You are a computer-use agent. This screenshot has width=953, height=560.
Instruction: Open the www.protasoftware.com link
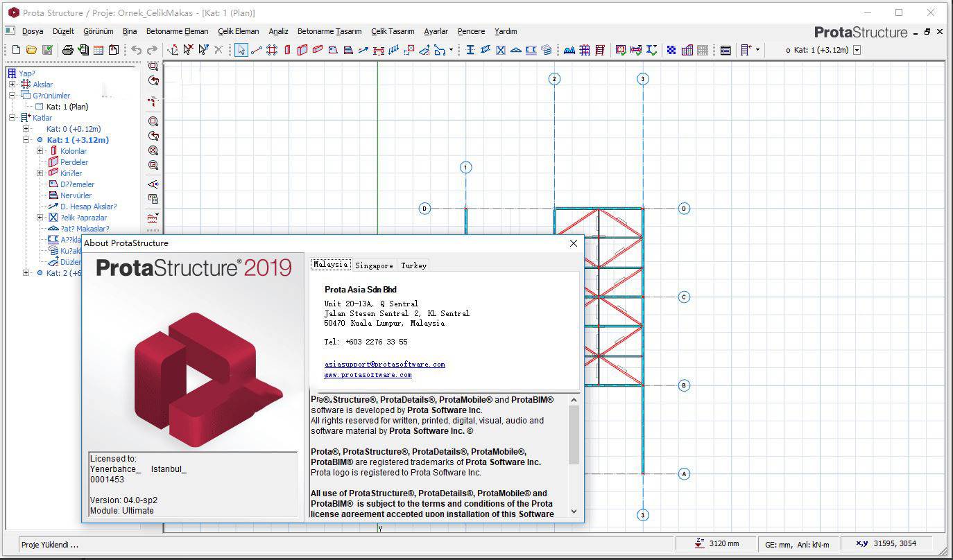368,374
